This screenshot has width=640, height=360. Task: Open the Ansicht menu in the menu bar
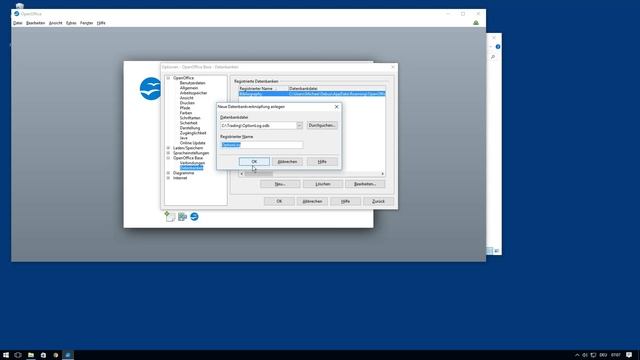click(x=56, y=23)
